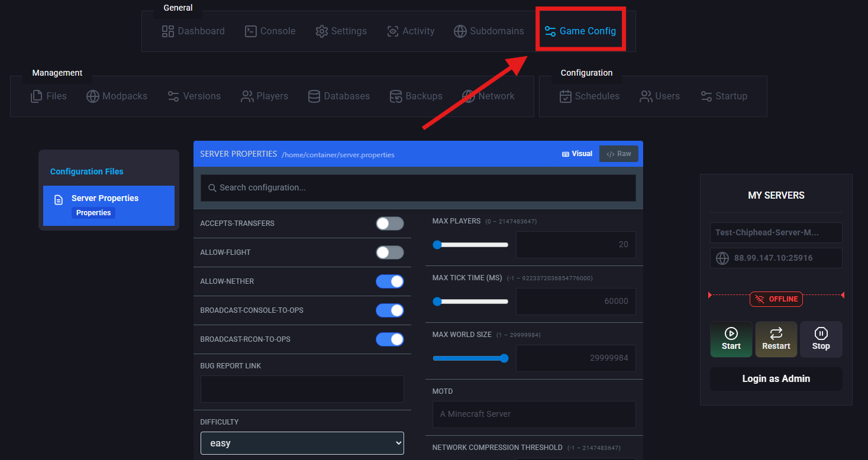The image size is (868, 460).
Task: Click the Modpacks globe icon
Action: [x=93, y=96]
